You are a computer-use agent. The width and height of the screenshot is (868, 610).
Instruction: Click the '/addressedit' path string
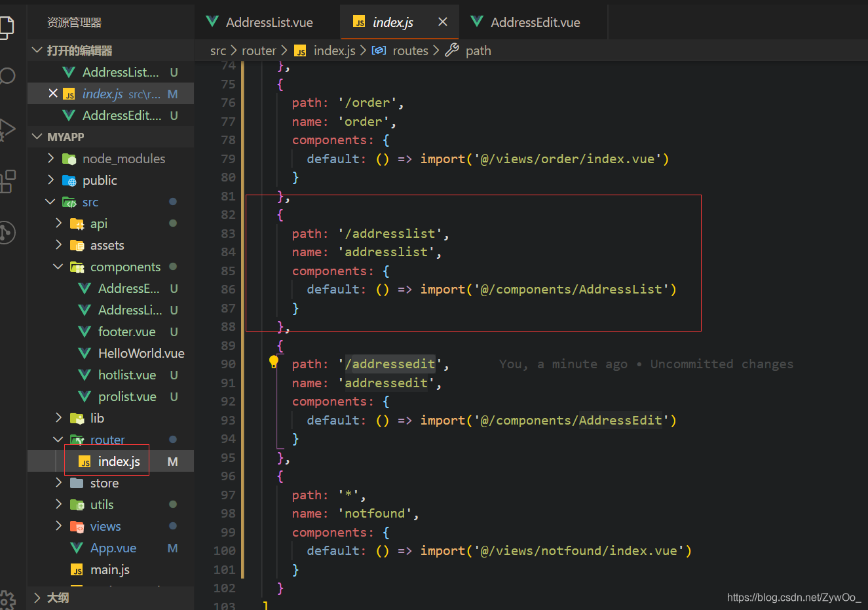click(x=390, y=364)
